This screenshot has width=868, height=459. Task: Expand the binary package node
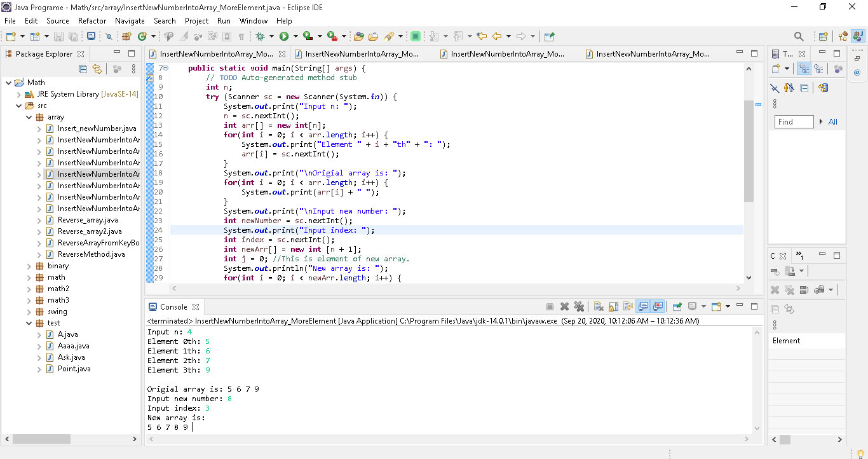(29, 266)
